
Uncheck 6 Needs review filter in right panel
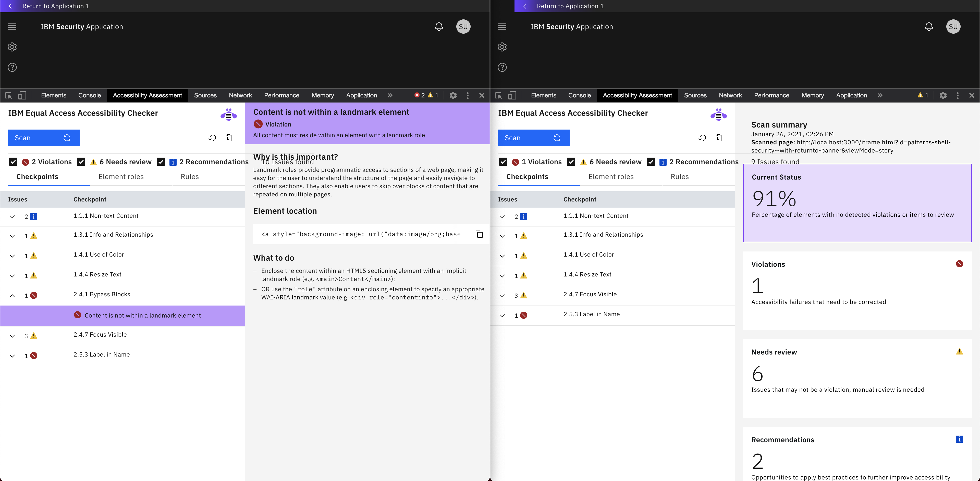click(571, 162)
